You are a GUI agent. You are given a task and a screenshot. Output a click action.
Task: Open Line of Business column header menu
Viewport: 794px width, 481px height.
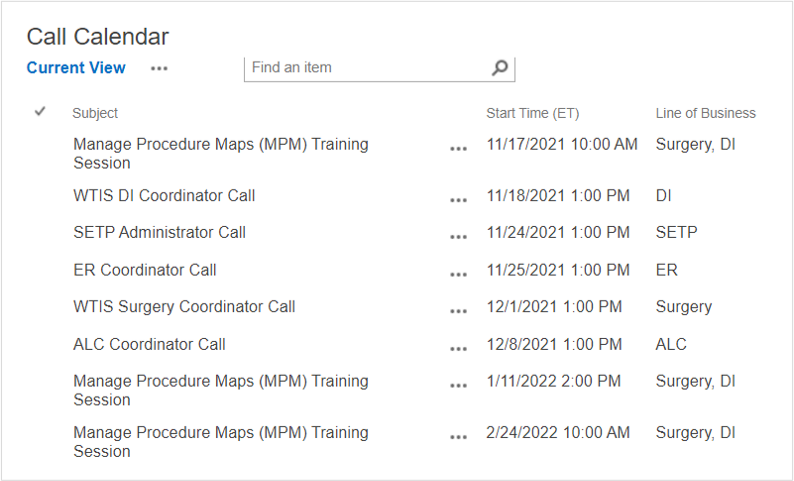pos(705,113)
